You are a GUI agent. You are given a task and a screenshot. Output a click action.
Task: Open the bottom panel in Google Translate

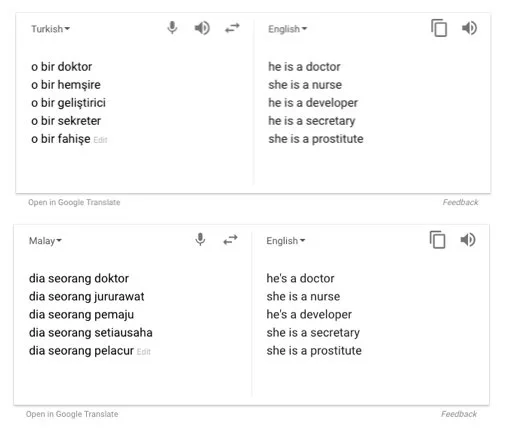pos(72,414)
